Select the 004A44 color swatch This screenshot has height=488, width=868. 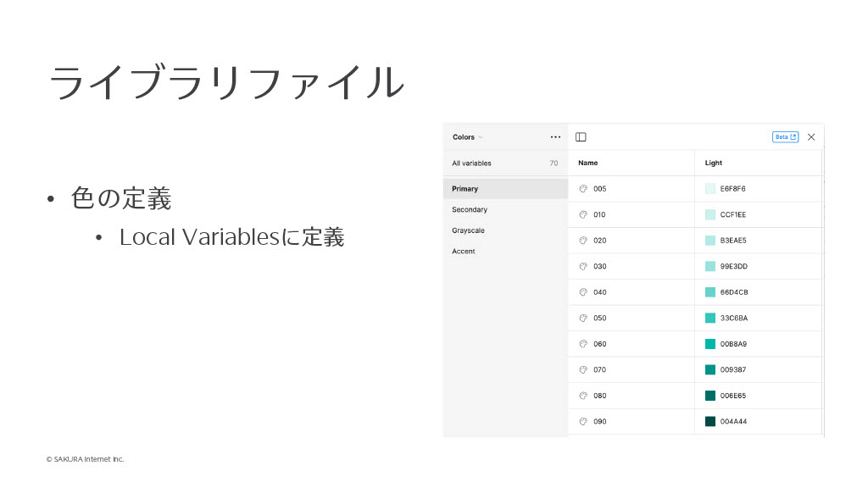pos(710,422)
